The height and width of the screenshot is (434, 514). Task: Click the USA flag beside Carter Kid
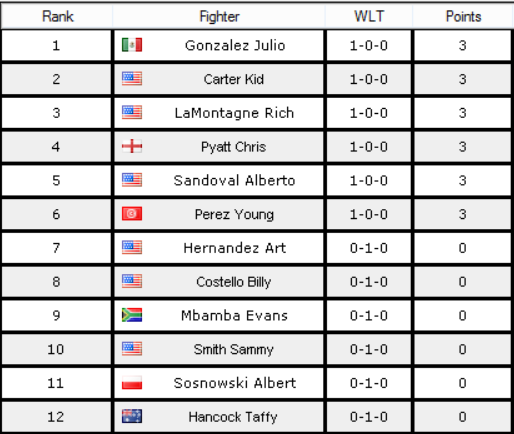click(132, 79)
